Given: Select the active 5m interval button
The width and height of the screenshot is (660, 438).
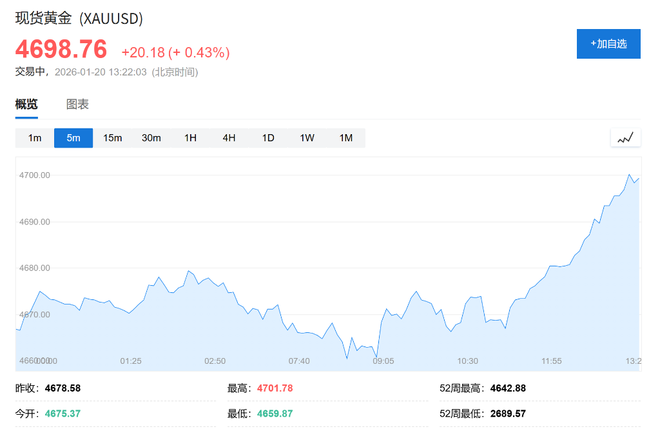Looking at the screenshot, I should (73, 138).
